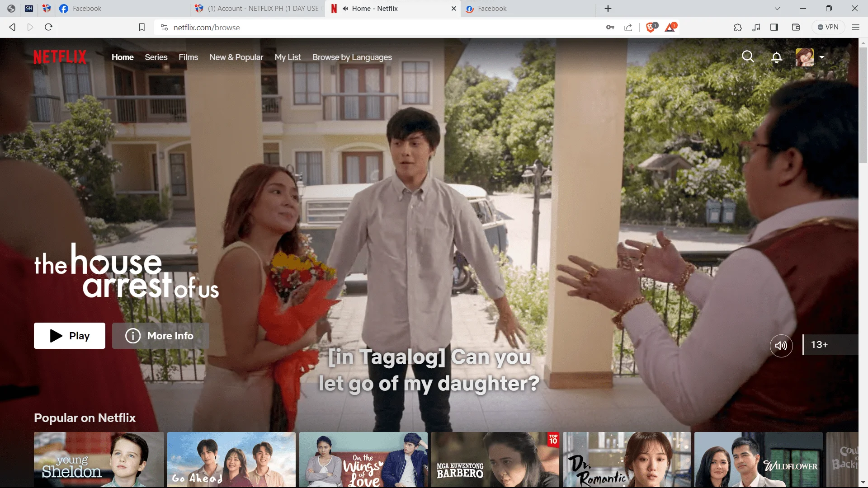Viewport: 868px width, 488px height.
Task: Toggle the VPN button
Action: [x=828, y=27]
